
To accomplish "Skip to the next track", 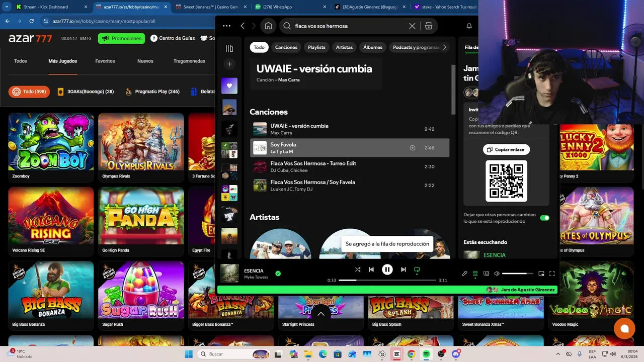I will [x=403, y=269].
